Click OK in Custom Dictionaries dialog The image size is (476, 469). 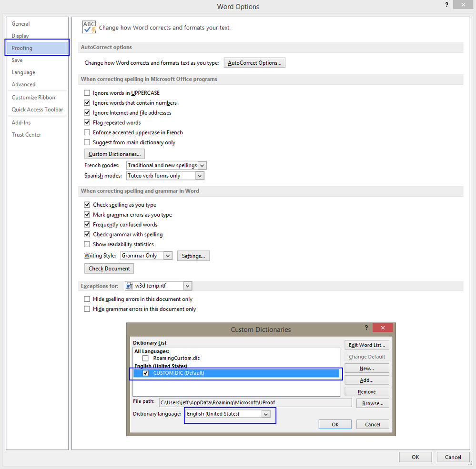pos(335,424)
